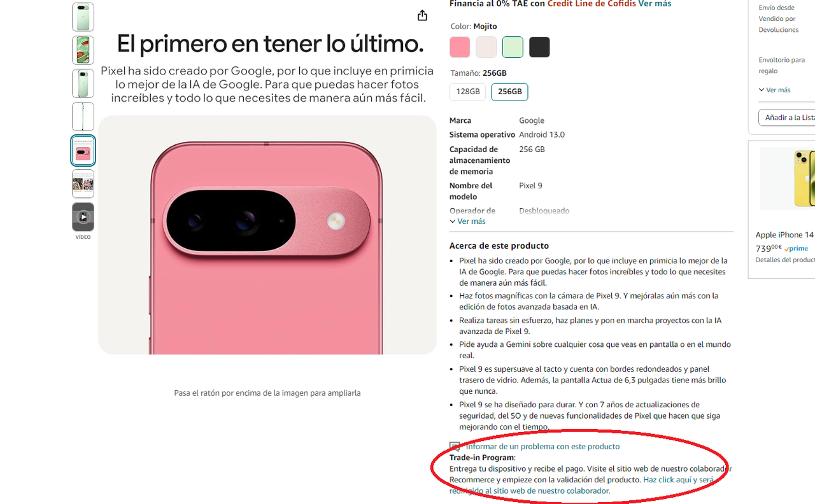Viewport: 815px width, 504px height.
Task: Click the share icon above product image
Action: click(422, 15)
